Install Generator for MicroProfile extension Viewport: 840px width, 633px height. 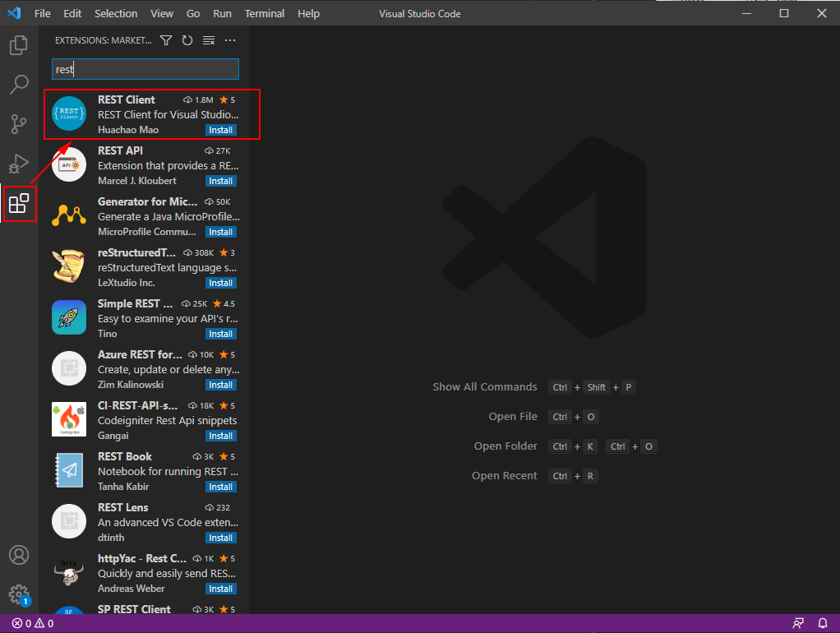[221, 232]
